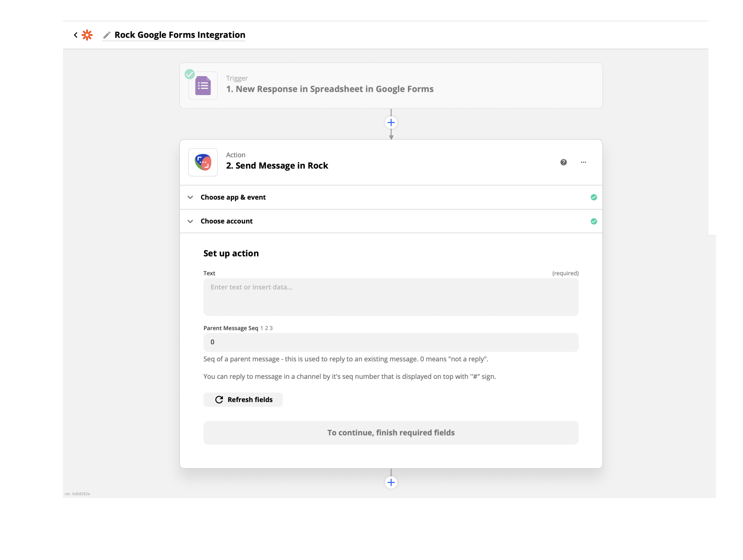Click the Google Forms trigger icon
Image resolution: width=743 pixels, height=560 pixels.
[x=203, y=86]
